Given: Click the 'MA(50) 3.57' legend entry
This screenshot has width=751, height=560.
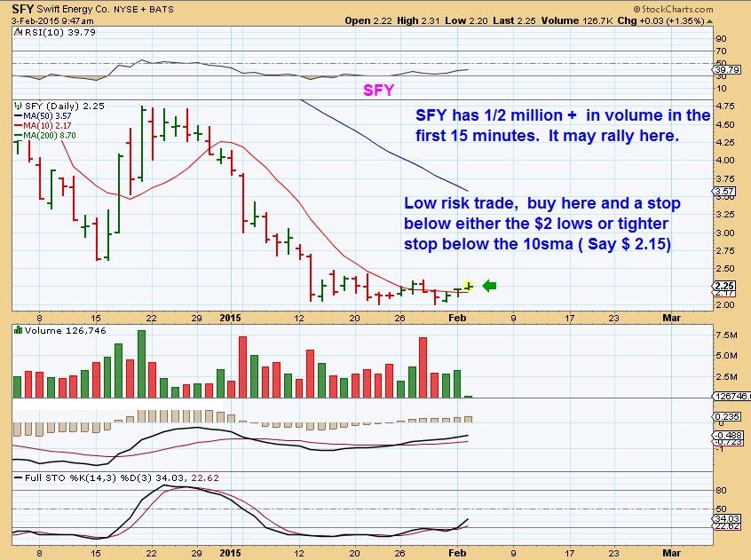Looking at the screenshot, I should 43,116.
